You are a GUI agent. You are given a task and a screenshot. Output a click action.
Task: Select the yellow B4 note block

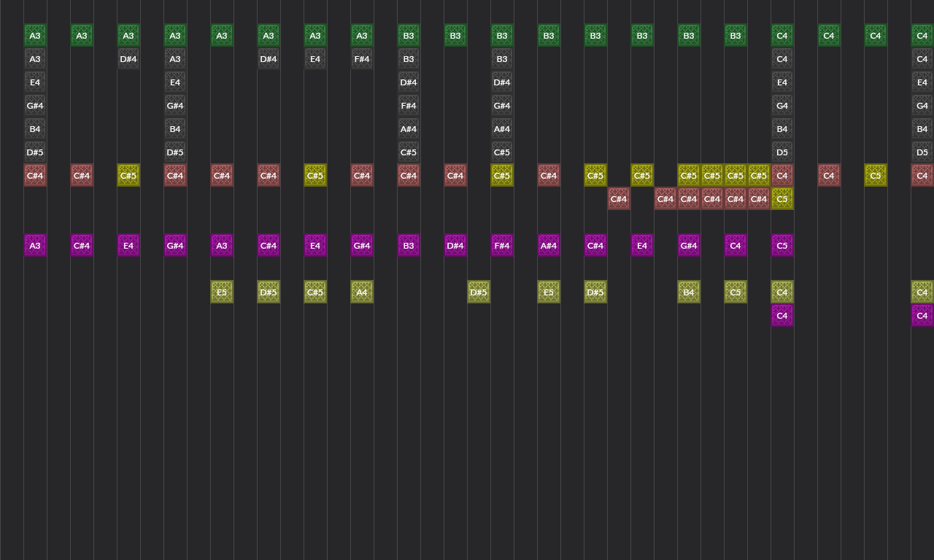pos(689,292)
